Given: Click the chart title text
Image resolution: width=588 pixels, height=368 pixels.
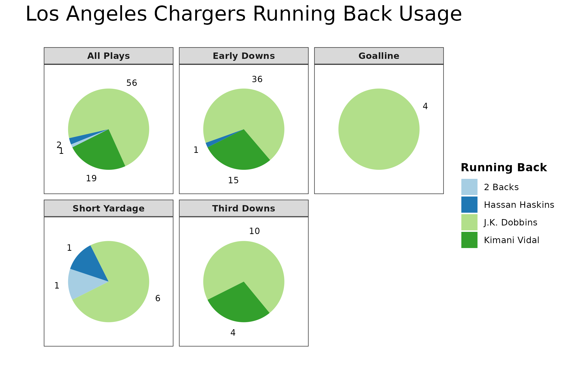Looking at the screenshot, I should (x=244, y=14).
